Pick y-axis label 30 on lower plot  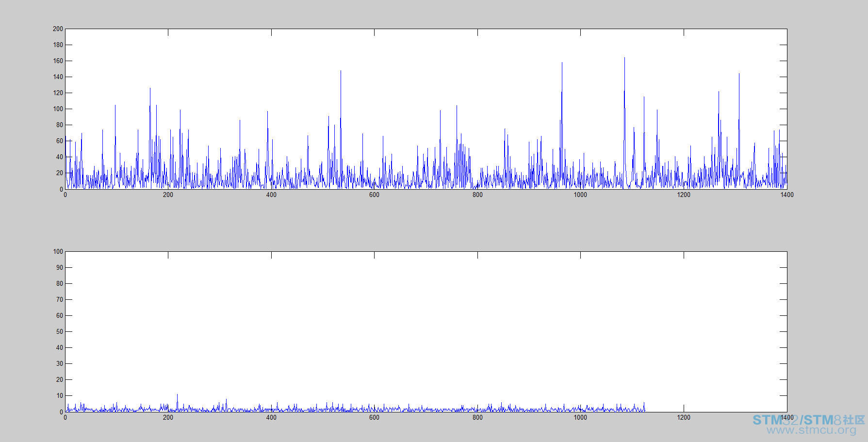click(60, 363)
